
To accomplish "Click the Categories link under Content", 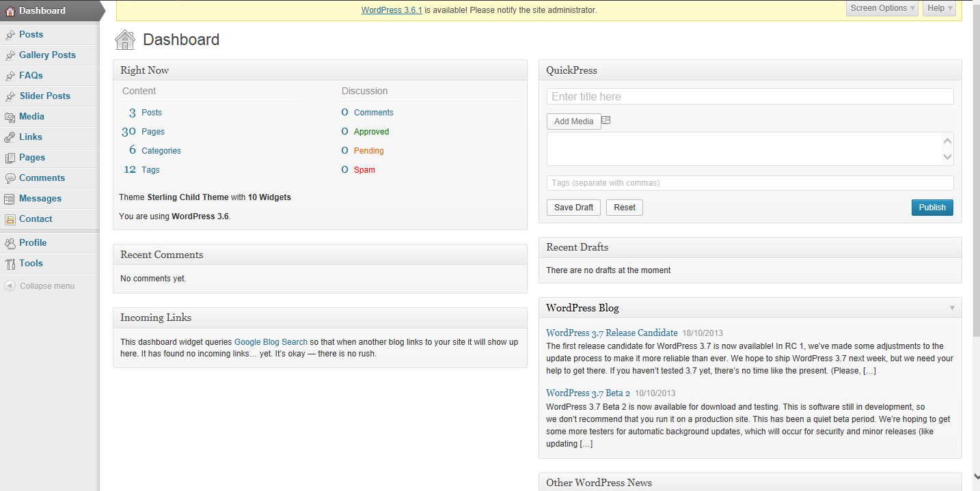I will point(161,151).
